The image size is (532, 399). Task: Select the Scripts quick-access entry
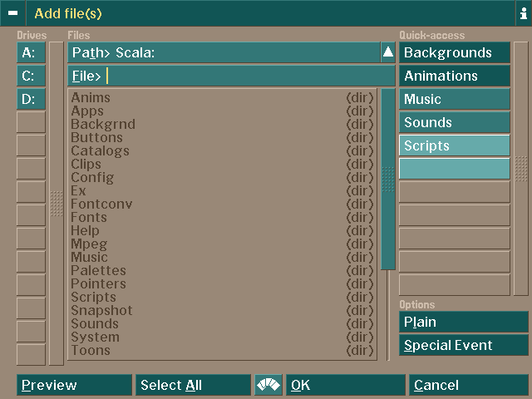coord(454,145)
